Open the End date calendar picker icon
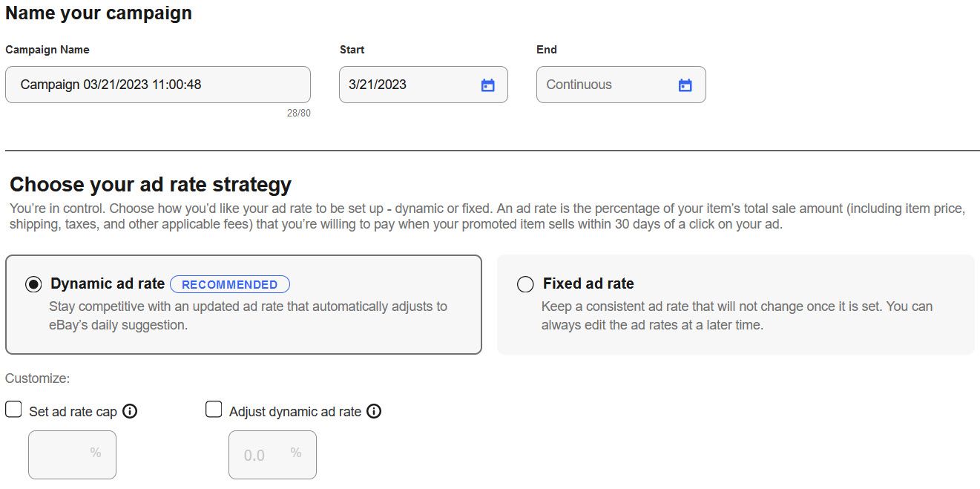Viewport: 980px width, 489px height. (x=685, y=85)
